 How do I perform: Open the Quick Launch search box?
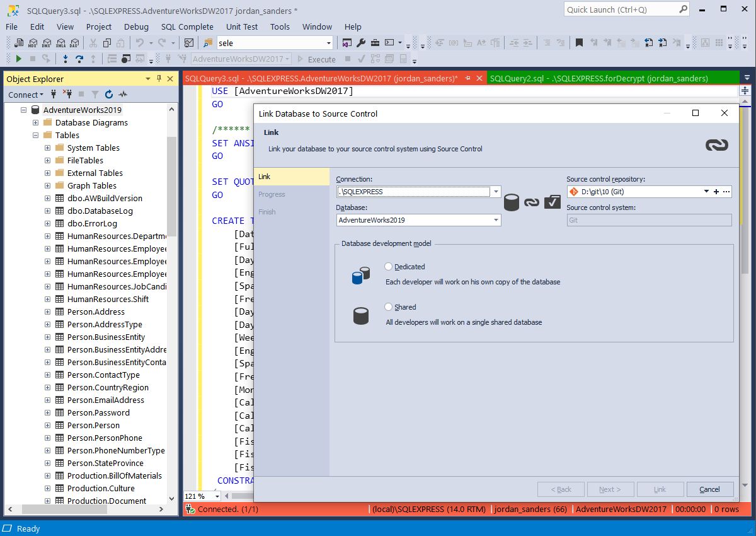click(621, 9)
